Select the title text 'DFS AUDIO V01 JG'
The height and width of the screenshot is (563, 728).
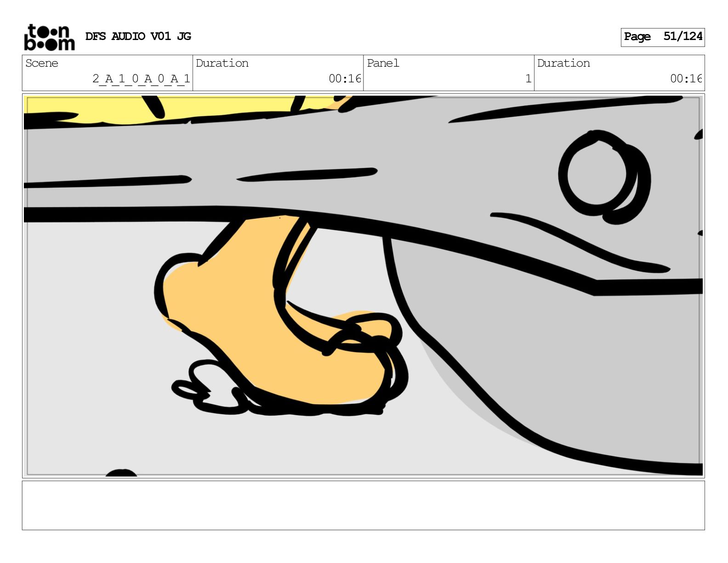pyautogui.click(x=138, y=36)
